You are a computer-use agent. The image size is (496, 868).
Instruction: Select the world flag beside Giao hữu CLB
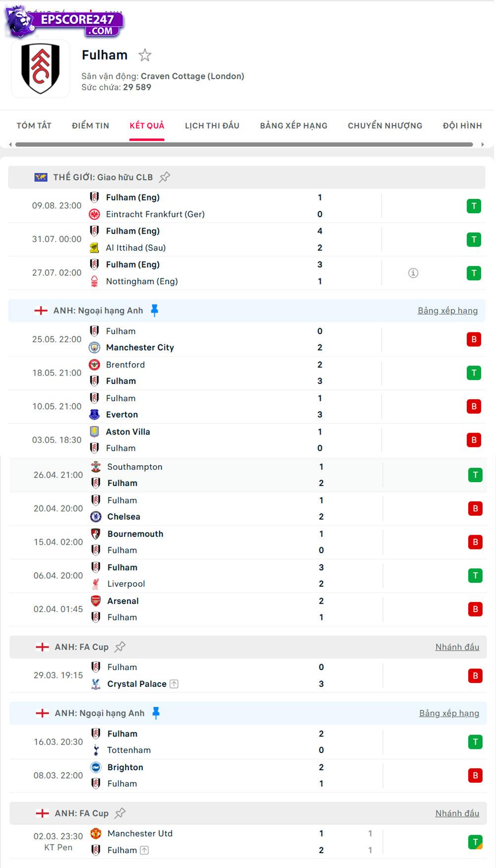[x=40, y=176]
